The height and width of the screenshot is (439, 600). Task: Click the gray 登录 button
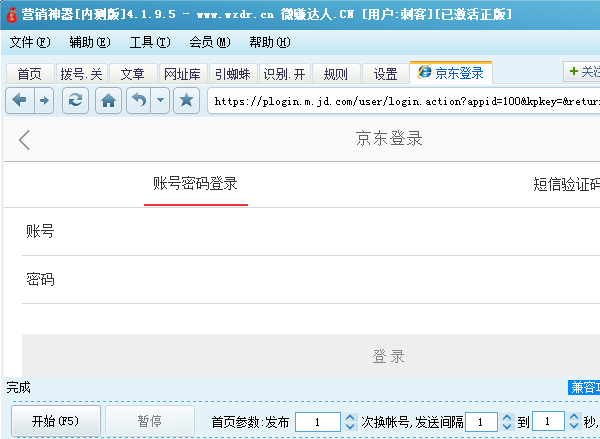[388, 357]
